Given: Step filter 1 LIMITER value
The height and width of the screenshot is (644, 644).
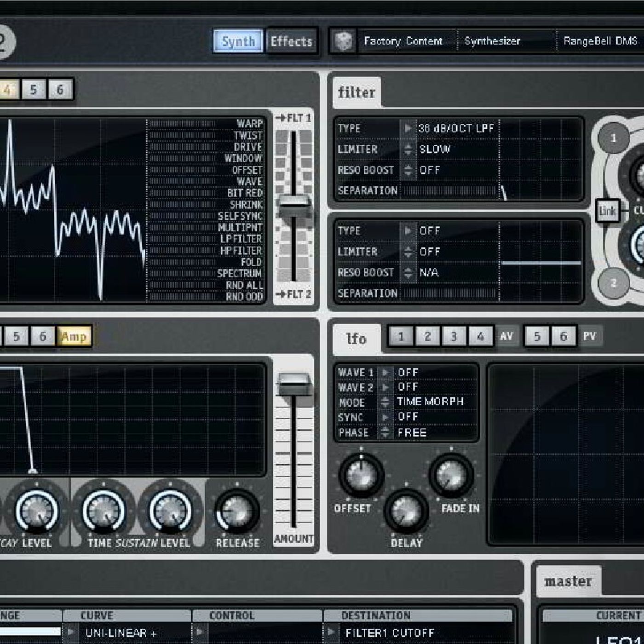Looking at the screenshot, I should pos(408,149).
